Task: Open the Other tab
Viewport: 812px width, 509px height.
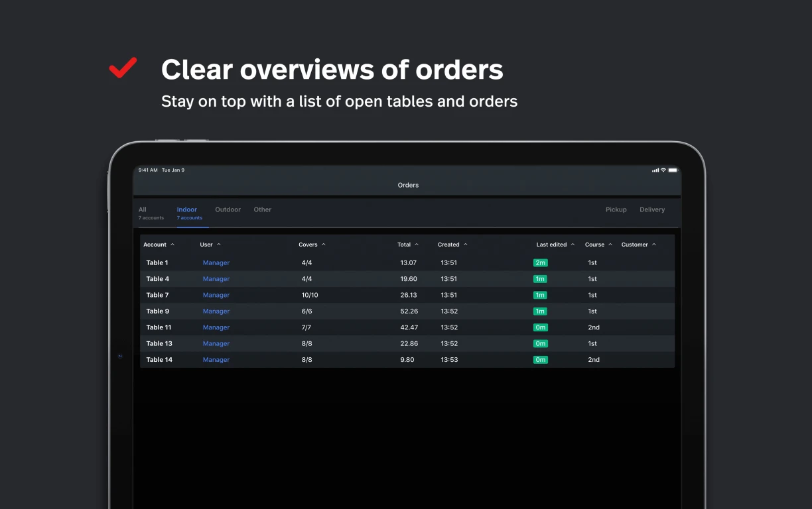Action: coord(263,209)
